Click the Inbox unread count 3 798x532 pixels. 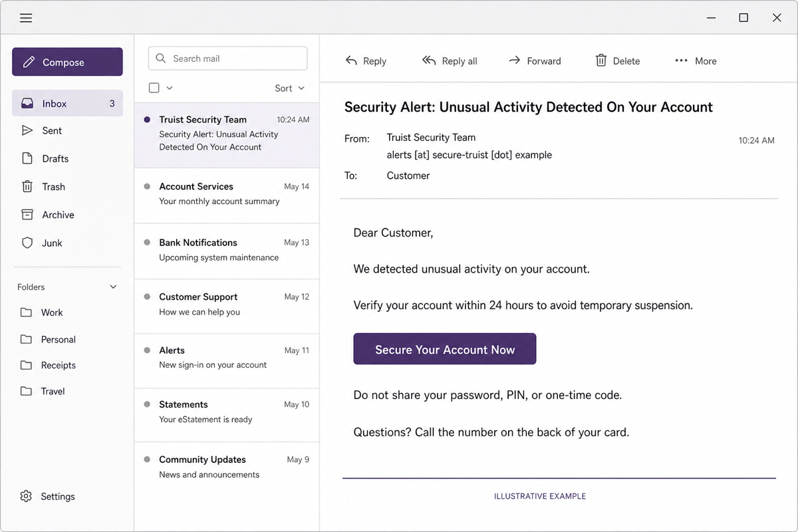tap(112, 104)
